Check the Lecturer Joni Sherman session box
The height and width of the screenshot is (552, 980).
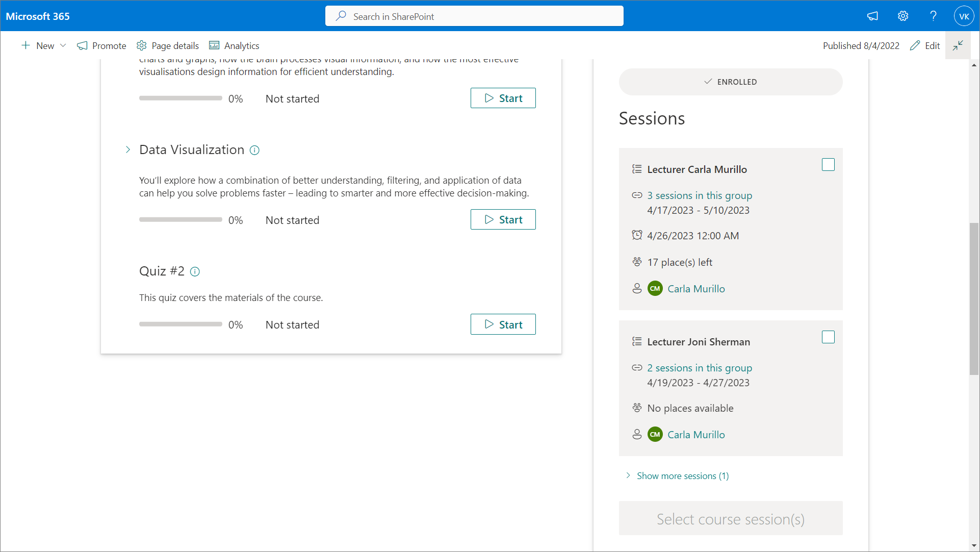(x=828, y=337)
